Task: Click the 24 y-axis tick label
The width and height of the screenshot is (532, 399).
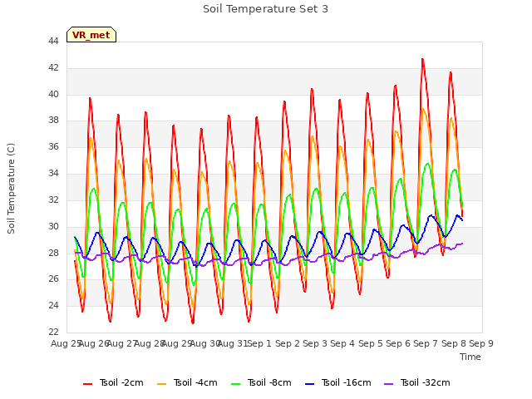Action: coord(53,306)
